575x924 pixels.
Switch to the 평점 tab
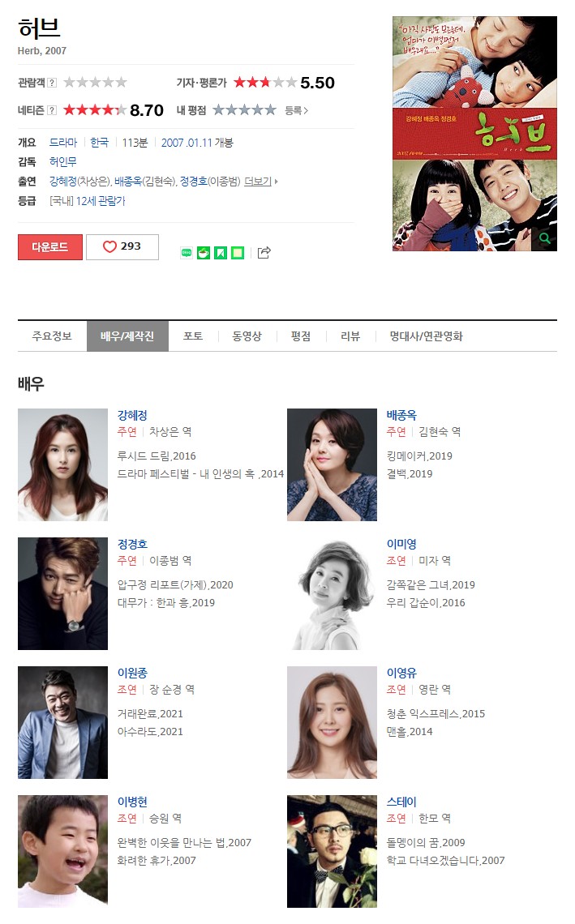(301, 336)
